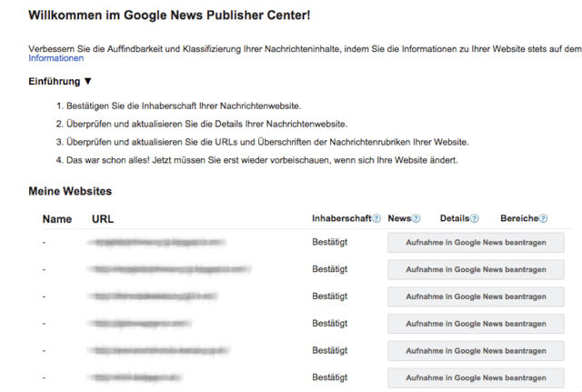The image size is (582, 392).
Task: Select the blurred URL in third row
Action: click(153, 297)
